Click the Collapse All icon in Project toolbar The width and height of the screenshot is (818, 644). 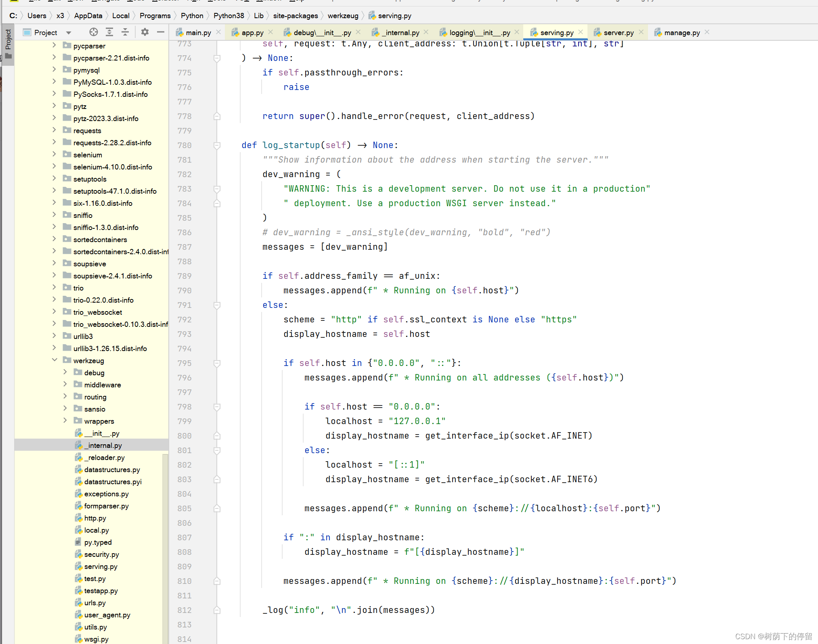pos(125,32)
